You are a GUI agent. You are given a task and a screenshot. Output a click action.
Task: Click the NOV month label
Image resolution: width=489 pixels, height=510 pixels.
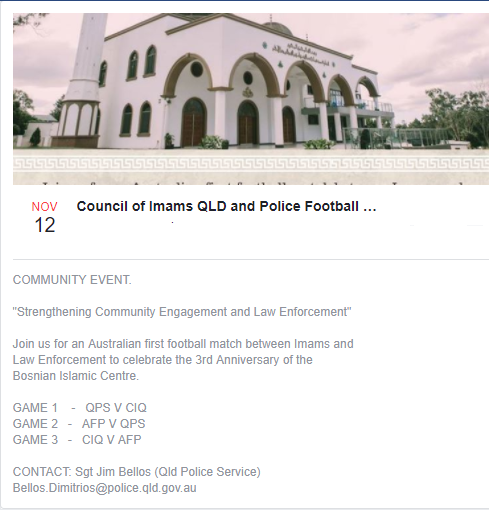point(44,207)
